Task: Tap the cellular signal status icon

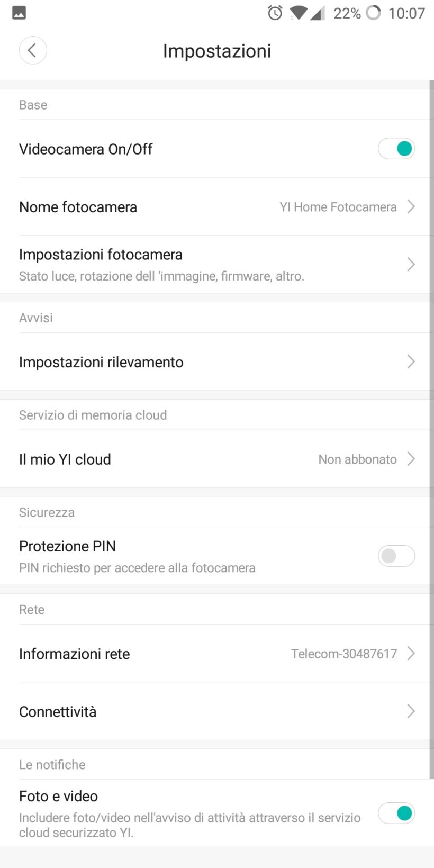Action: coord(317,13)
